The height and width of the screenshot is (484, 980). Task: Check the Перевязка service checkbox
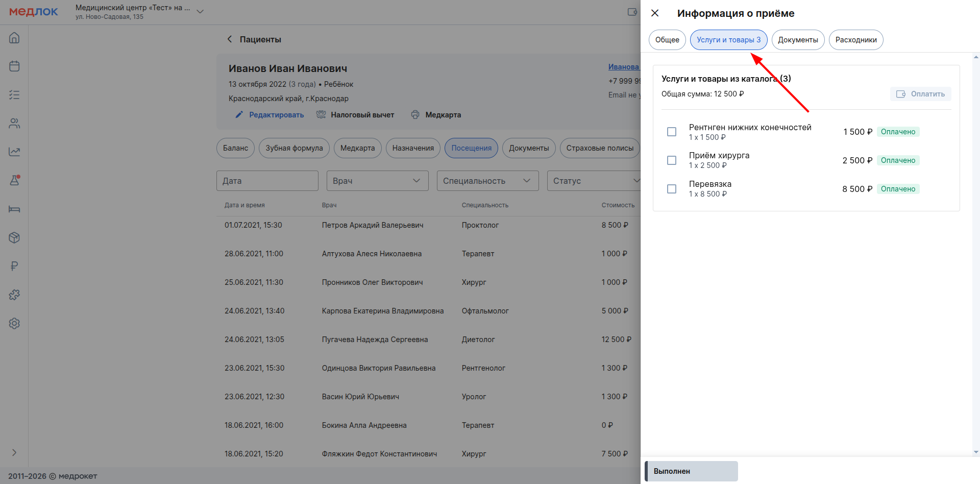[672, 189]
